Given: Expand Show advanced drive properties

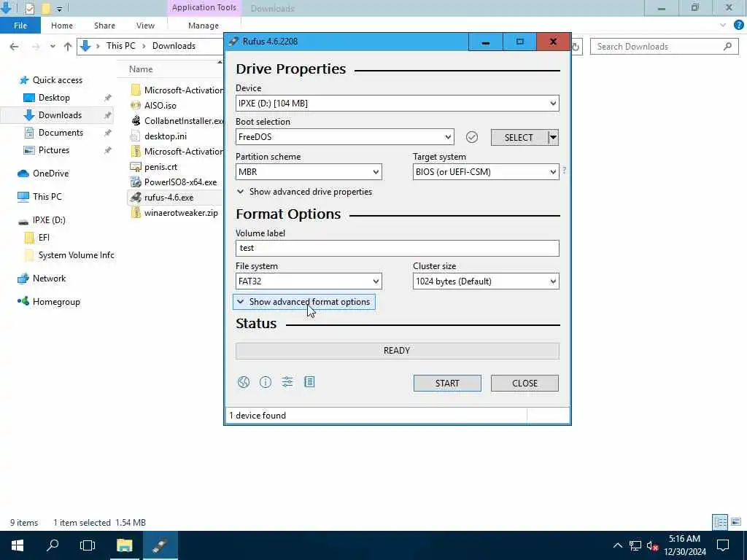Looking at the screenshot, I should (304, 192).
